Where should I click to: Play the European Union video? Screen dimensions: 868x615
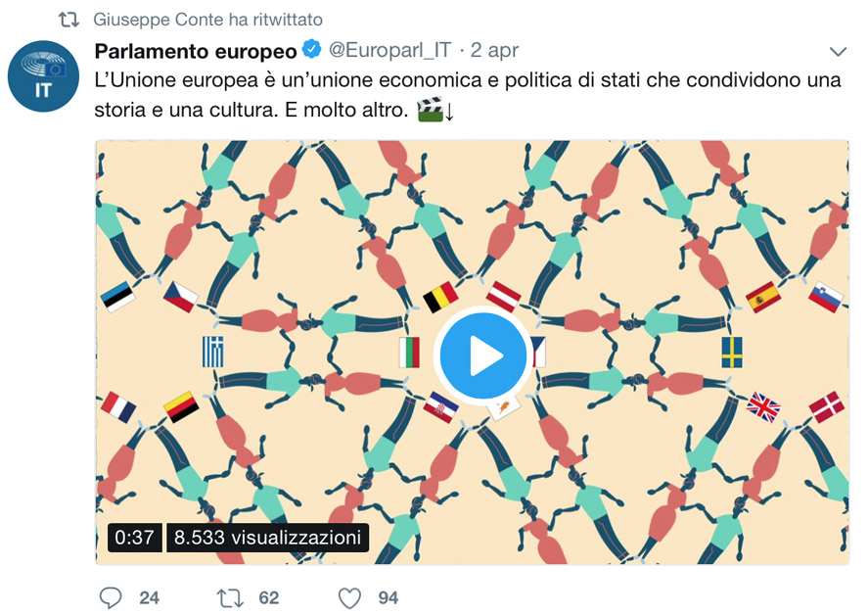click(472, 357)
